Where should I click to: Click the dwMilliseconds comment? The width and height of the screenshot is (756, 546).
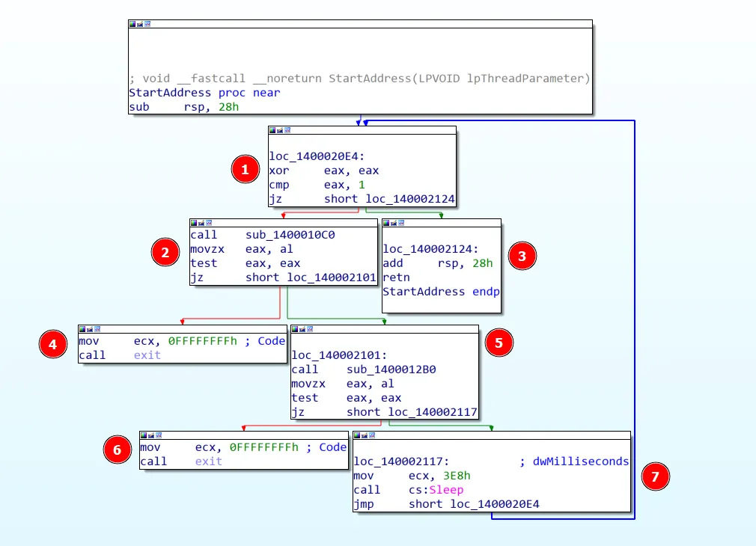[574, 461]
